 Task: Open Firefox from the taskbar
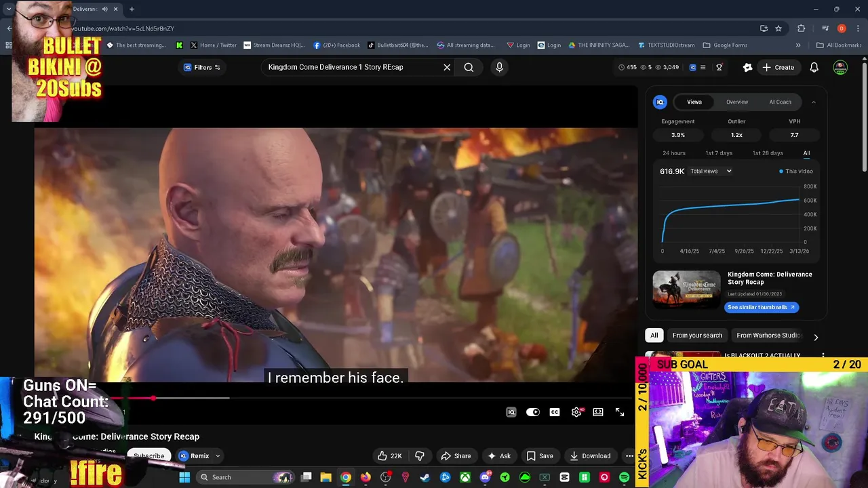366,477
